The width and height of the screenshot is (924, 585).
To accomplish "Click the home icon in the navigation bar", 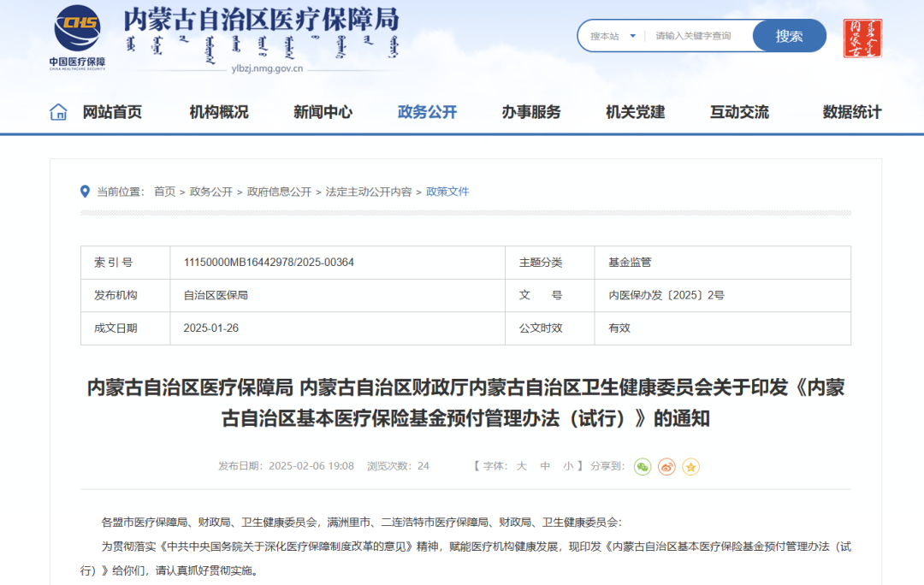I will click(x=57, y=111).
